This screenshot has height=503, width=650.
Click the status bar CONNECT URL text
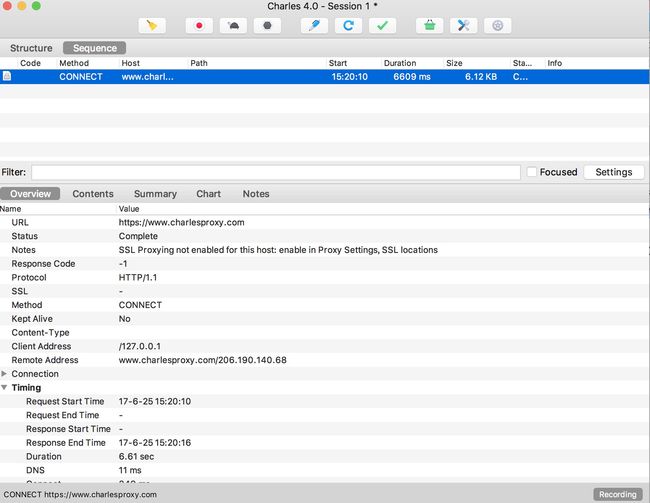(80, 494)
